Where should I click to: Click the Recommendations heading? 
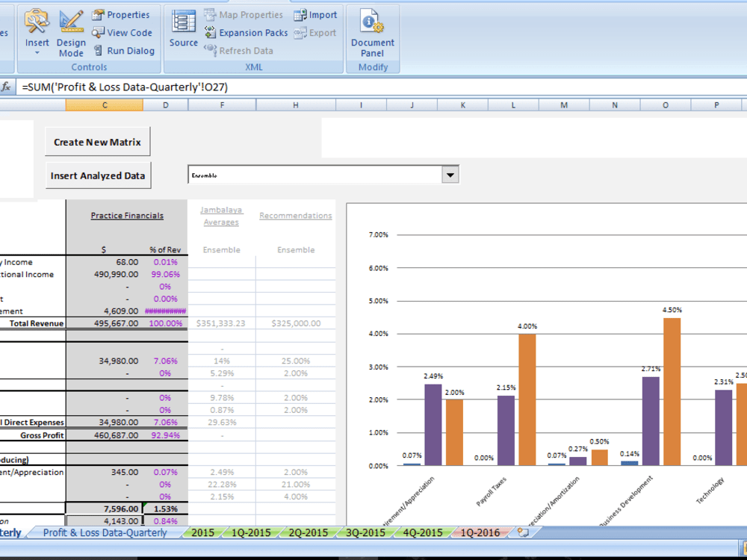pos(295,215)
